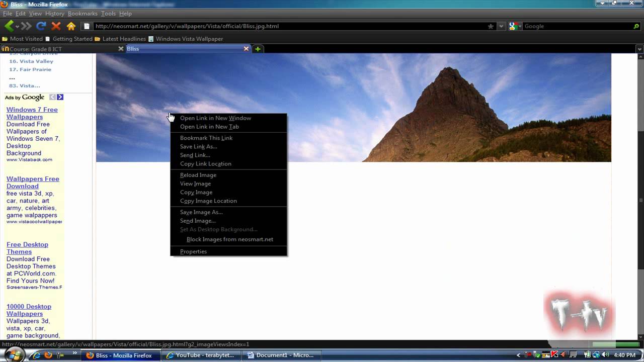Show hidden system tray icons arrow
This screenshot has height=362, width=644.
pyautogui.click(x=519, y=355)
